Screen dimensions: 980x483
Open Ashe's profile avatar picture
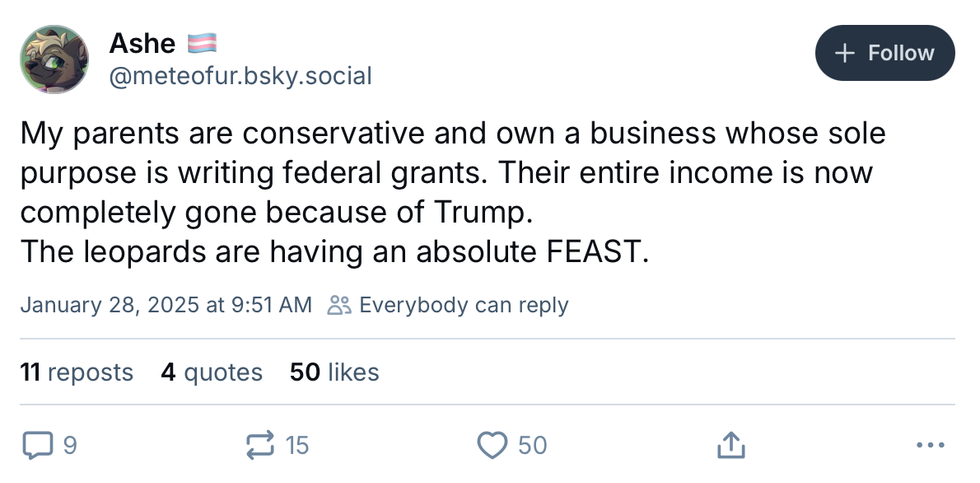click(55, 60)
